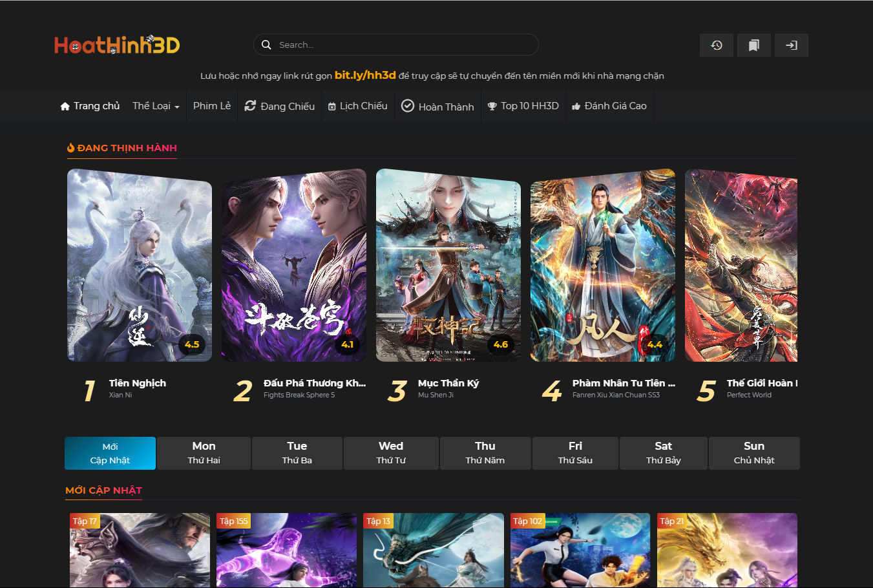Screen dimensions: 873x588
Task: Go to Trang chủ home icon
Action: tap(65, 107)
